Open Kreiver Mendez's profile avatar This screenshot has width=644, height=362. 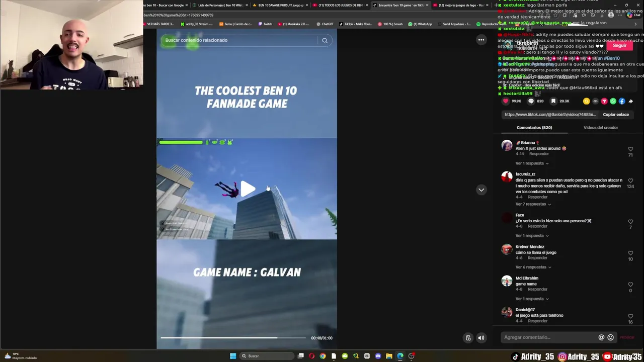click(x=507, y=249)
